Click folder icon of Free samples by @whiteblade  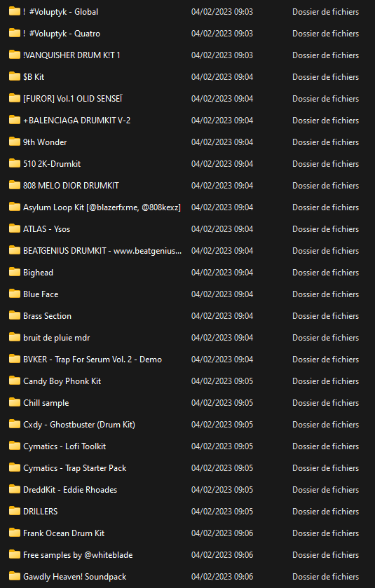click(15, 555)
